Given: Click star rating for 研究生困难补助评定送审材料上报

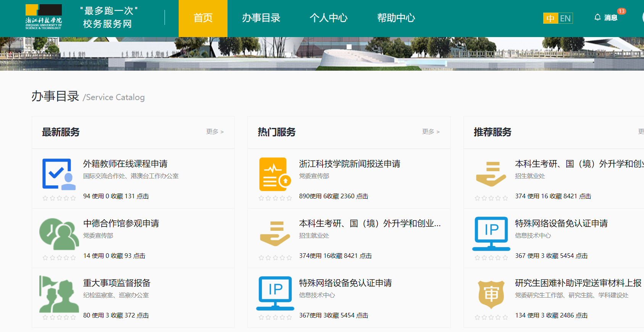Looking at the screenshot, I should [491, 317].
